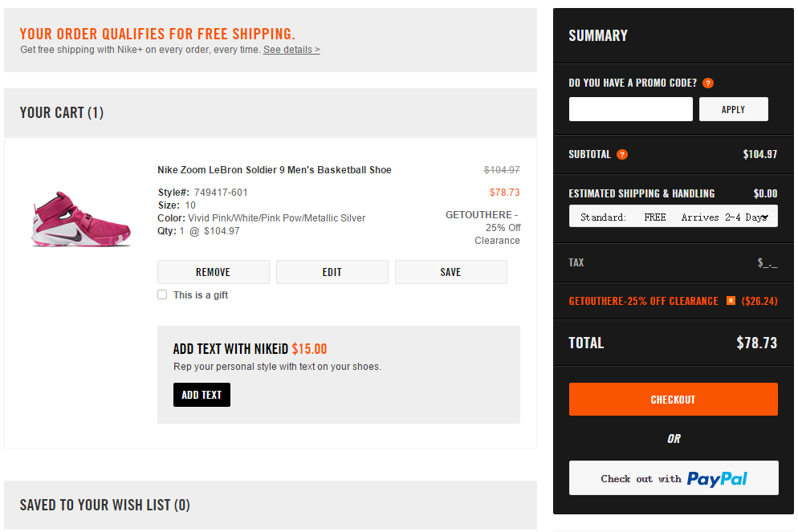This screenshot has width=798, height=532.
Task: Apply the promo code
Action: coord(733,109)
